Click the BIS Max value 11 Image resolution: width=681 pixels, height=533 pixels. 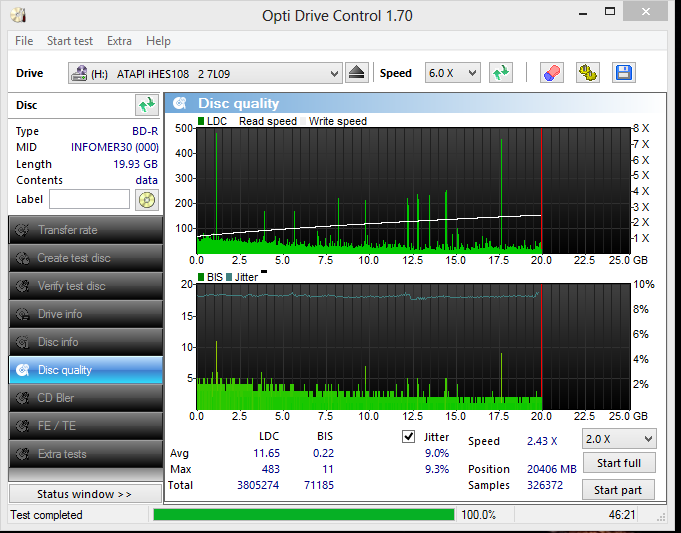[x=328, y=469]
